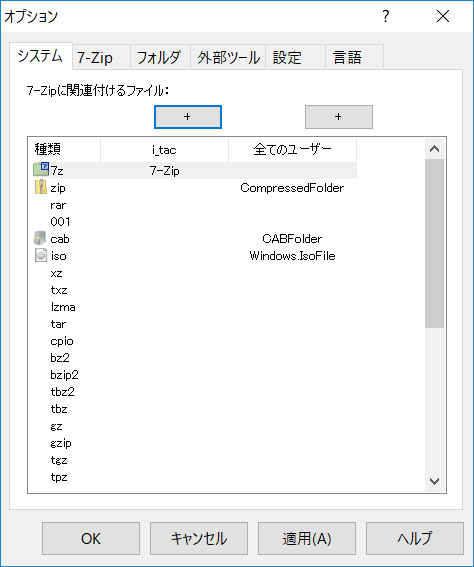Open the フォルダ tab
474x567 pixels.
pyautogui.click(x=161, y=57)
